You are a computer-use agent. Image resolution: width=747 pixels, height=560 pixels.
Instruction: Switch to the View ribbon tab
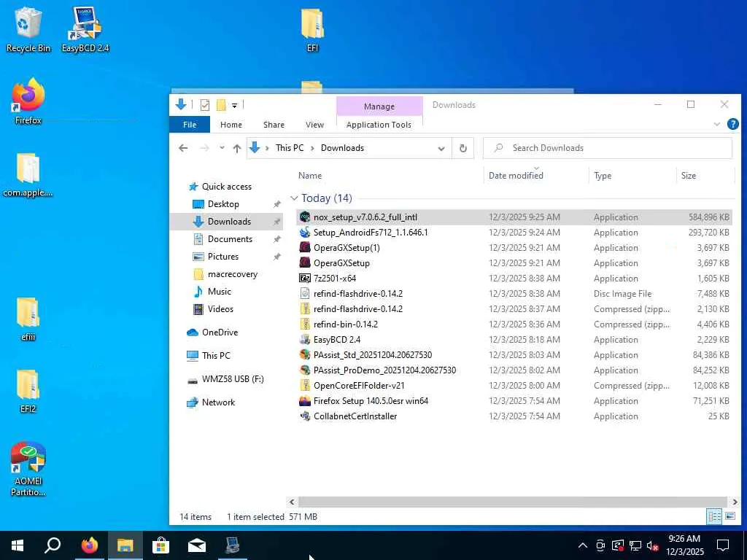pyautogui.click(x=314, y=124)
